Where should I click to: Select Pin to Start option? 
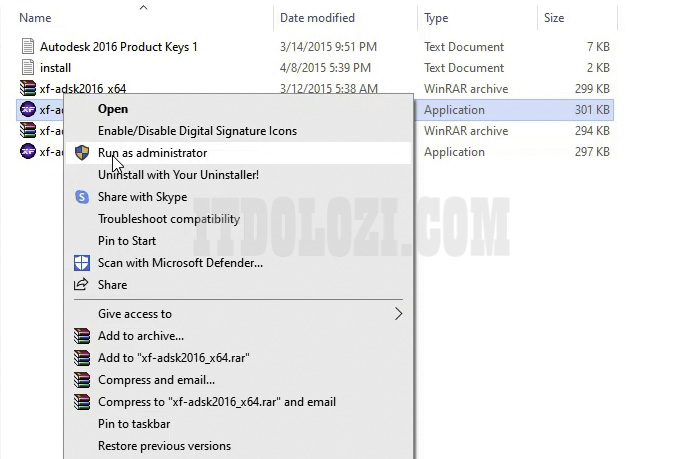[127, 241]
